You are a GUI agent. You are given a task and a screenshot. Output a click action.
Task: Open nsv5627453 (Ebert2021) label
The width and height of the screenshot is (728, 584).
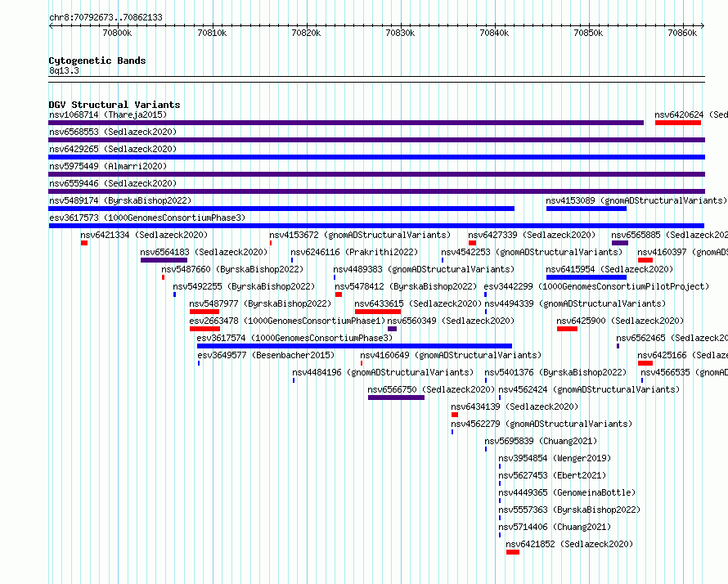coord(552,475)
